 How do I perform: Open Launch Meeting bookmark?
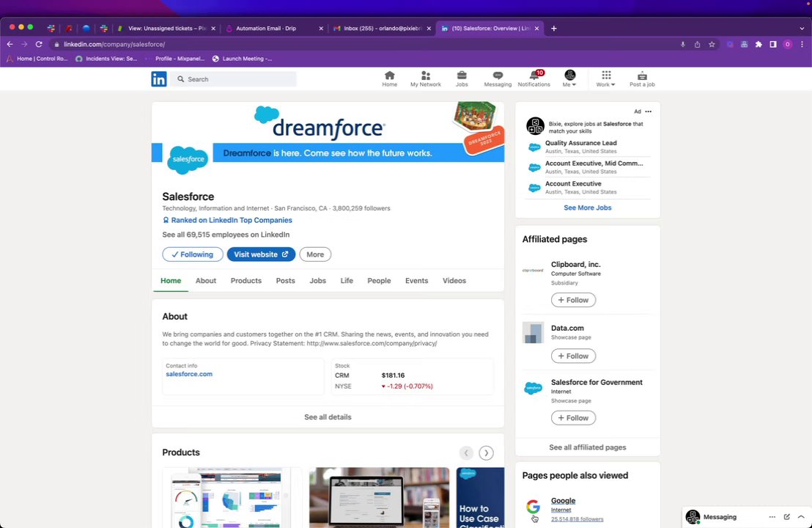(x=243, y=59)
